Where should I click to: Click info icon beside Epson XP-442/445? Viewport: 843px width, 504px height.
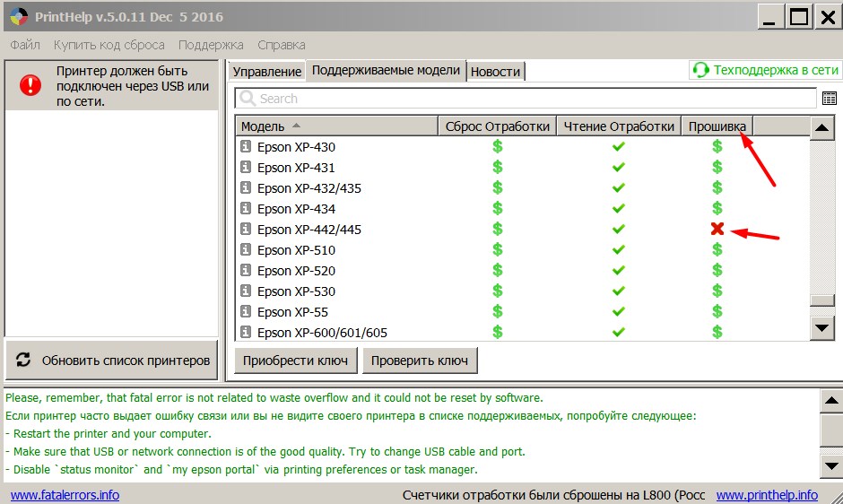[246, 230]
